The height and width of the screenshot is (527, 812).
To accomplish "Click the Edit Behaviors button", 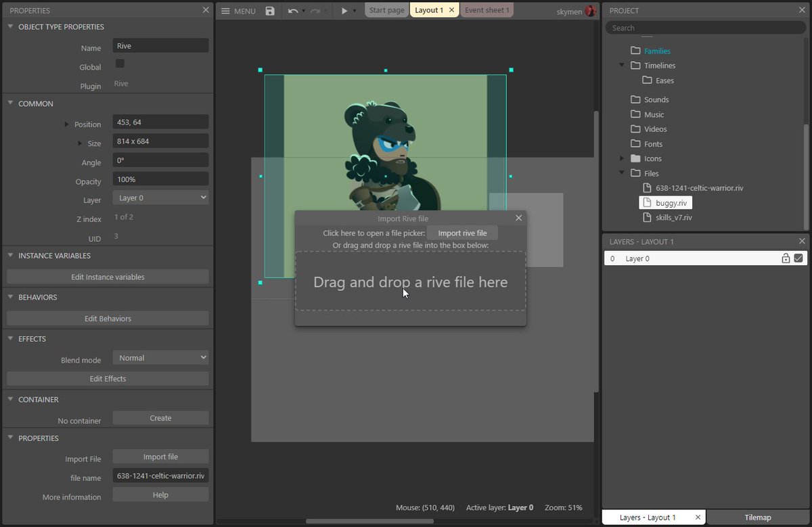I will coord(108,319).
